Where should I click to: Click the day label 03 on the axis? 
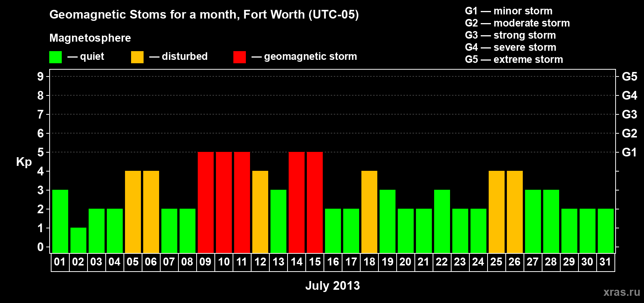96,262
